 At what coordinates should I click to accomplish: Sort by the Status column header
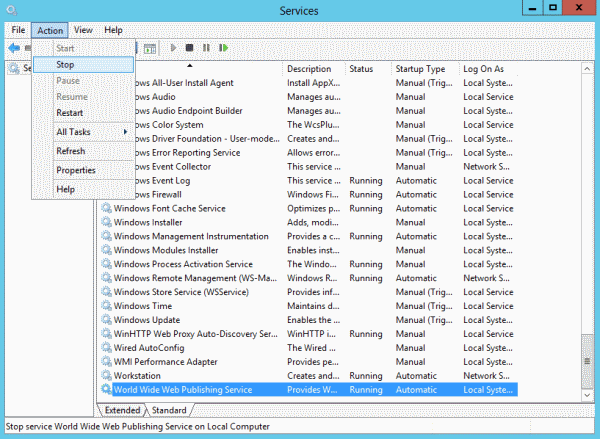[369, 69]
